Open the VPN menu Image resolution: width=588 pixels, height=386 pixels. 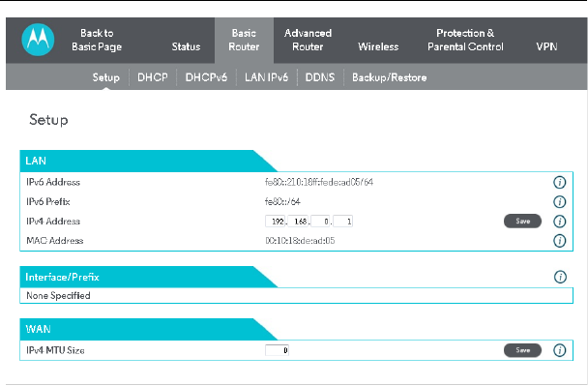546,46
